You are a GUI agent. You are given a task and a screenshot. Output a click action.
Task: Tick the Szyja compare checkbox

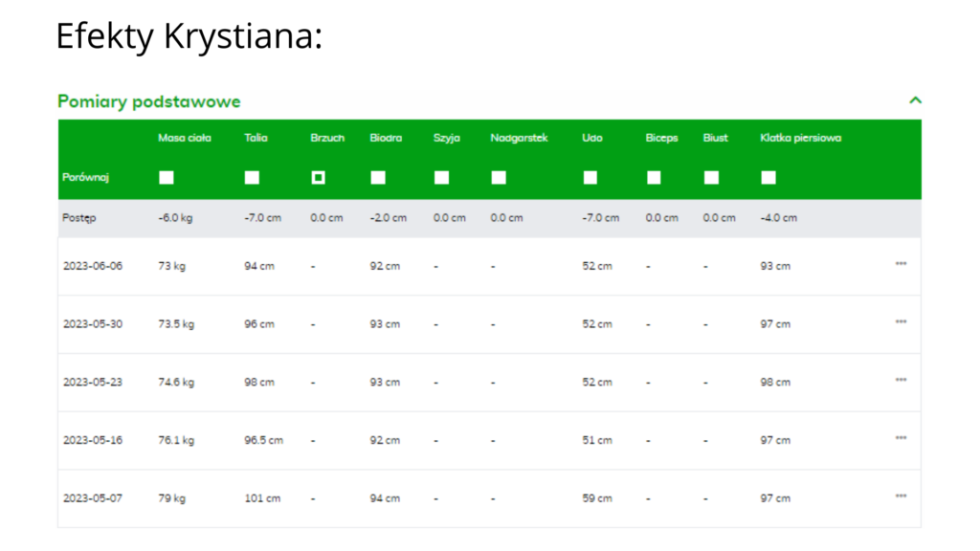(441, 178)
